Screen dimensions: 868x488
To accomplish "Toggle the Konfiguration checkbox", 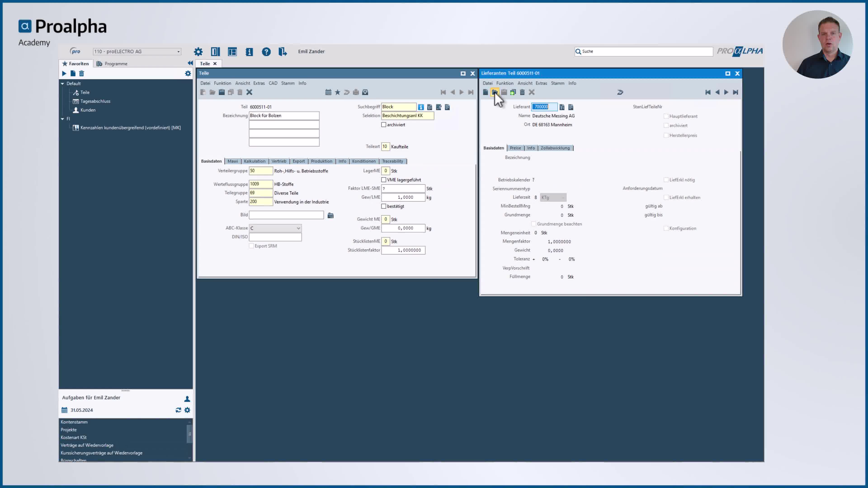I will pos(666,228).
